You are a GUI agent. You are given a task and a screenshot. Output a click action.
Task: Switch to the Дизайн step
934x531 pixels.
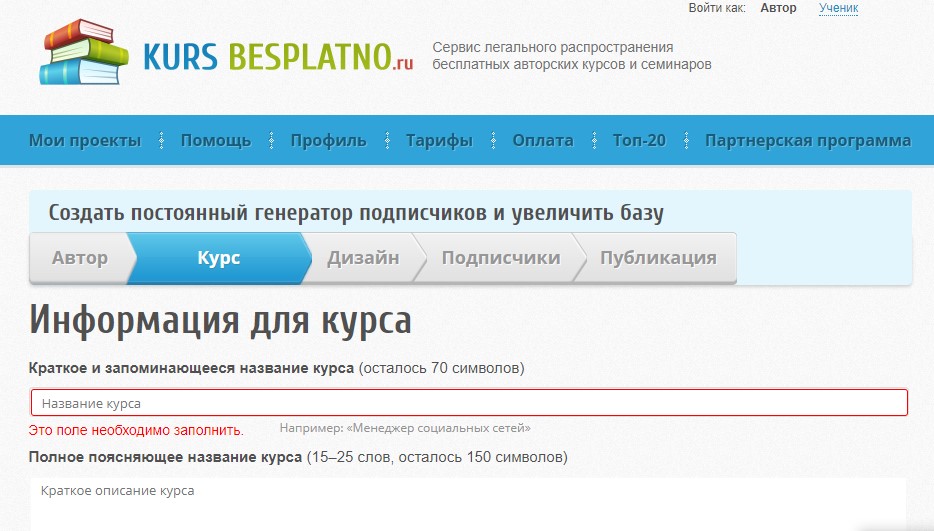(363, 258)
